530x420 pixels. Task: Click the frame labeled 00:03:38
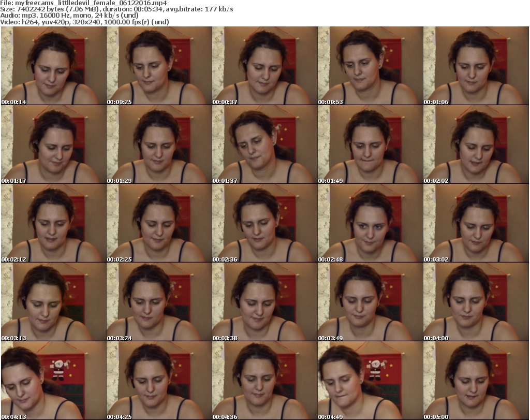point(264,302)
